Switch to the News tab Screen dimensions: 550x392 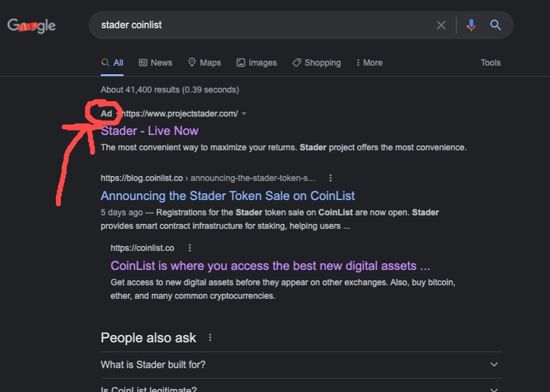[x=155, y=63]
